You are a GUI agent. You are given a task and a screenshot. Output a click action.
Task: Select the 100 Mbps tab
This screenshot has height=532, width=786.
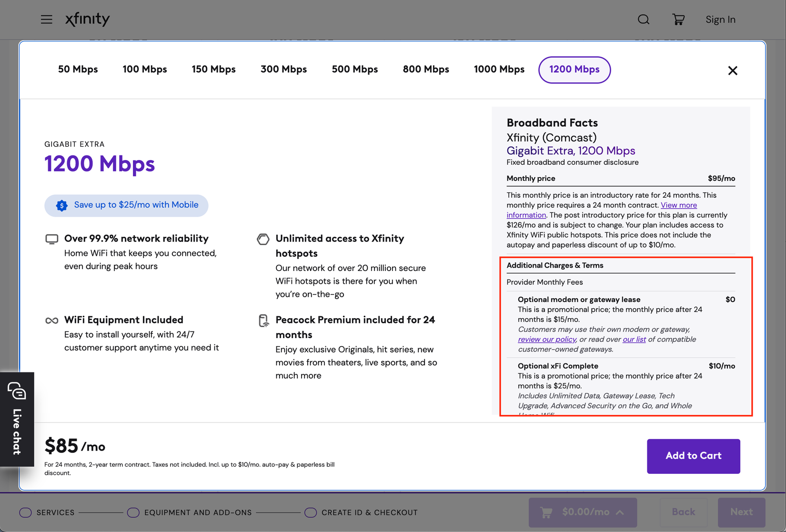click(x=145, y=70)
